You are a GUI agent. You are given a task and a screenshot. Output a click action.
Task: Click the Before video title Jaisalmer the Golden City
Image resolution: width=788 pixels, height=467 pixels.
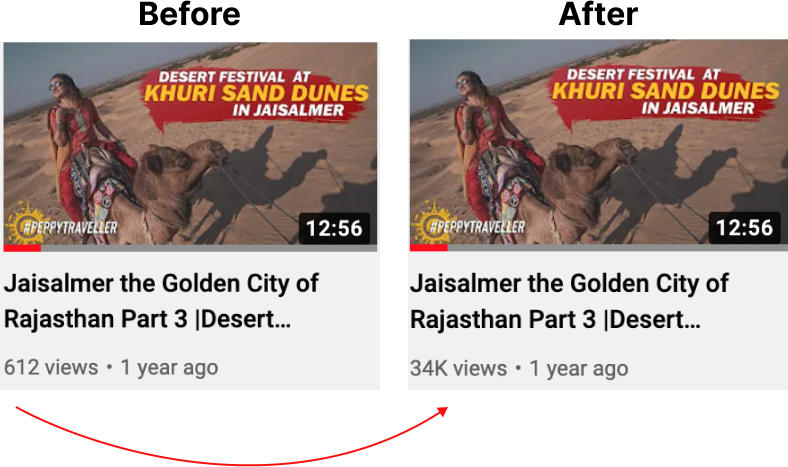pos(161,301)
